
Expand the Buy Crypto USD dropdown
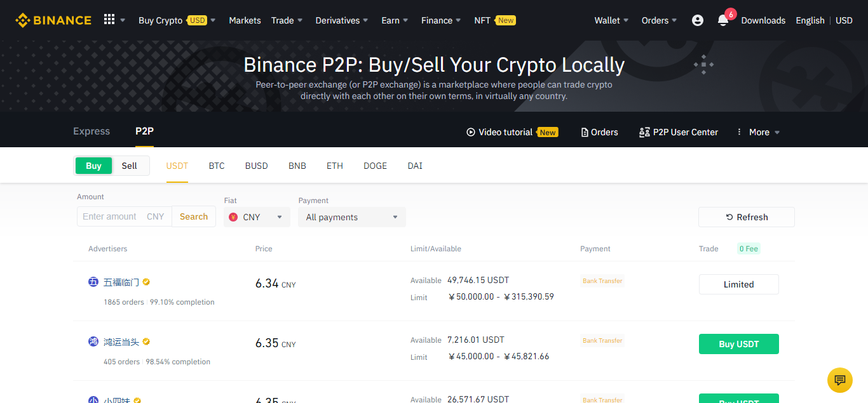coord(177,20)
